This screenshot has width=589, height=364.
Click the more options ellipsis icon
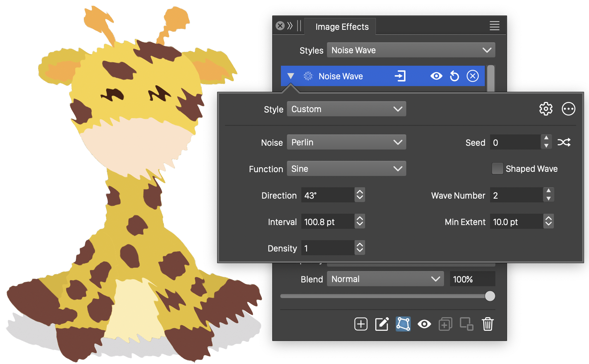coord(568,109)
